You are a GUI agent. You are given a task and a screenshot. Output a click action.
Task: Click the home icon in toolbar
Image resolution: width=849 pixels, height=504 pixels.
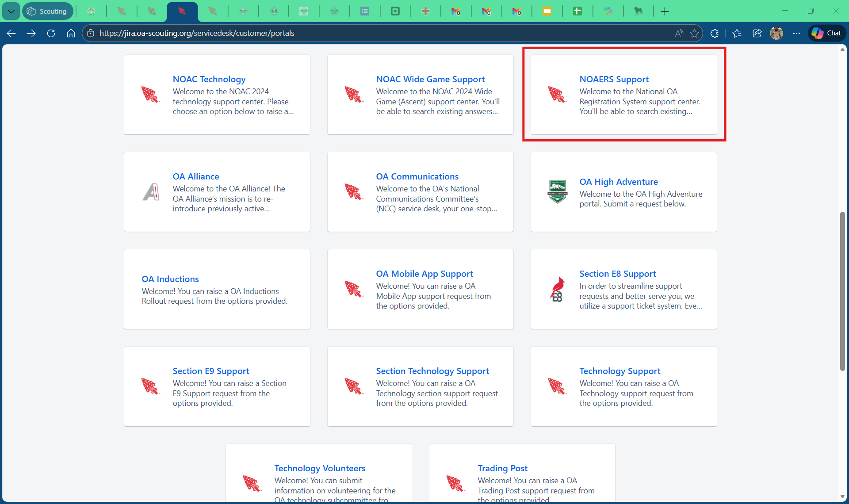(71, 33)
